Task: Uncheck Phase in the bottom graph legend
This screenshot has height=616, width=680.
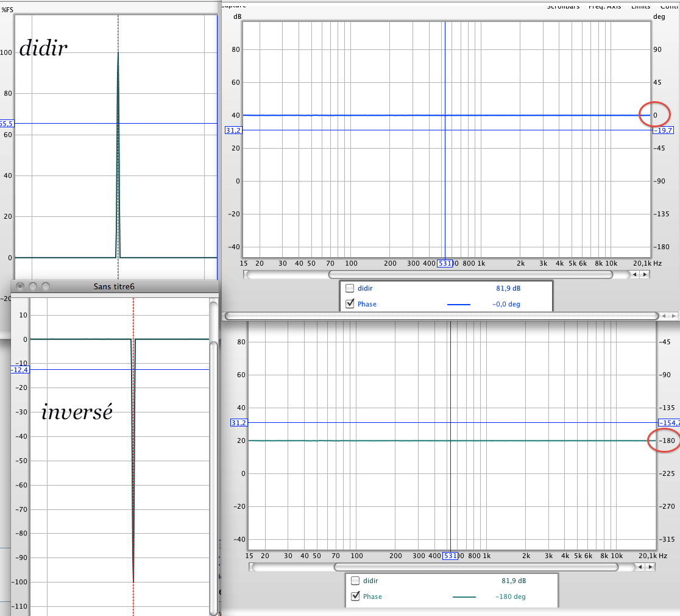Action: (x=355, y=596)
